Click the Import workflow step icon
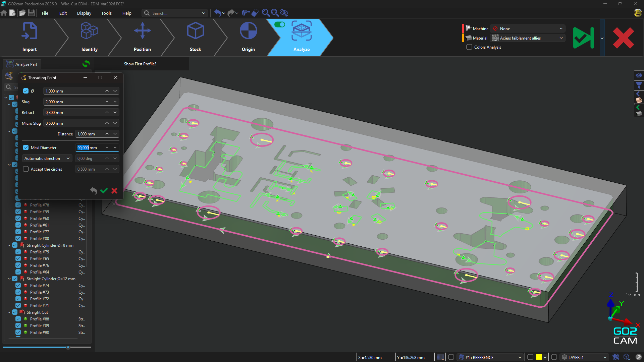The image size is (644, 362). click(x=30, y=31)
